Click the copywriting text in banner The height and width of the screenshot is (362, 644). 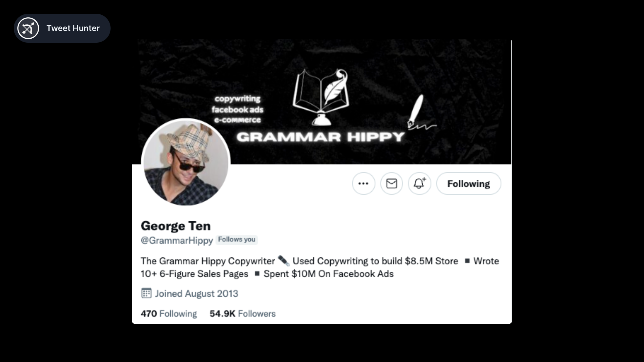tap(237, 99)
